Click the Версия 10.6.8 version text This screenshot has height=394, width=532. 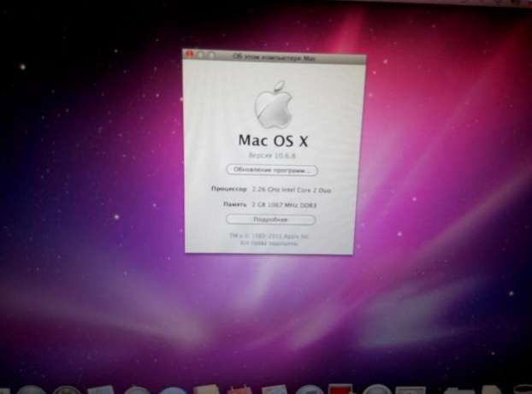pos(270,156)
